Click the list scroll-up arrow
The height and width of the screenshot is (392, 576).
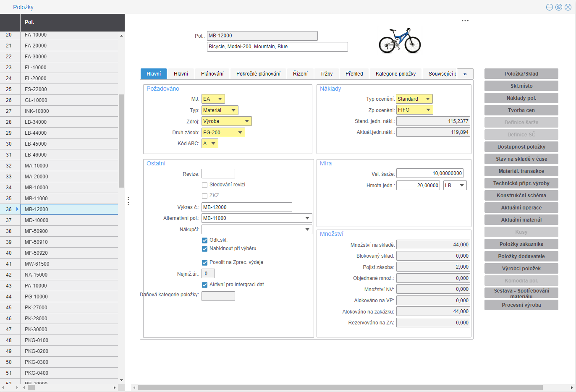click(121, 36)
